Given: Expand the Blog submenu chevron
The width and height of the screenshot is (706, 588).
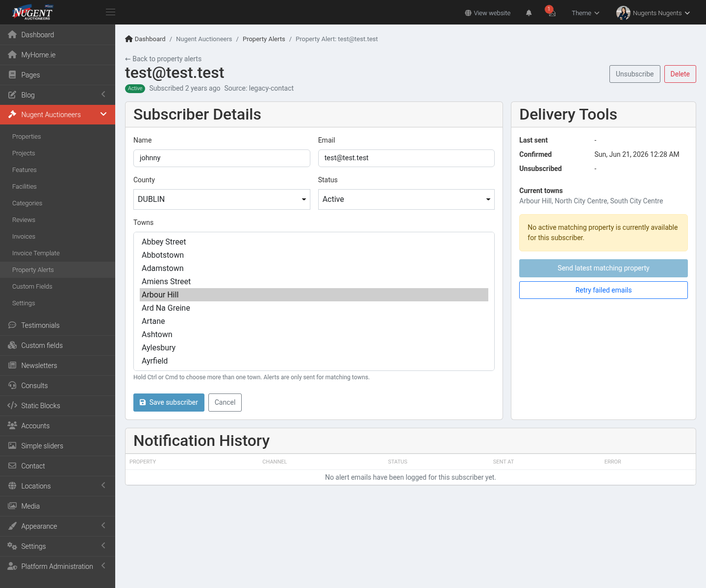Looking at the screenshot, I should point(103,94).
